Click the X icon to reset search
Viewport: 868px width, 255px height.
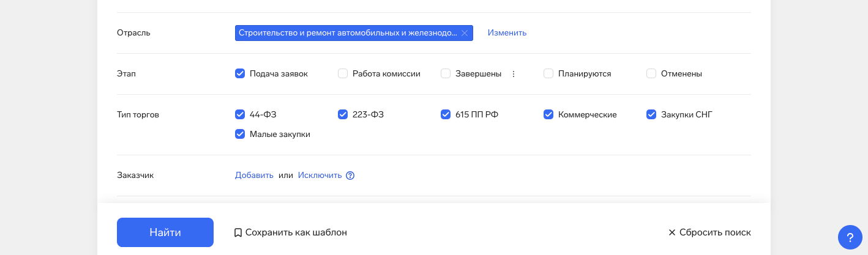[672, 233]
